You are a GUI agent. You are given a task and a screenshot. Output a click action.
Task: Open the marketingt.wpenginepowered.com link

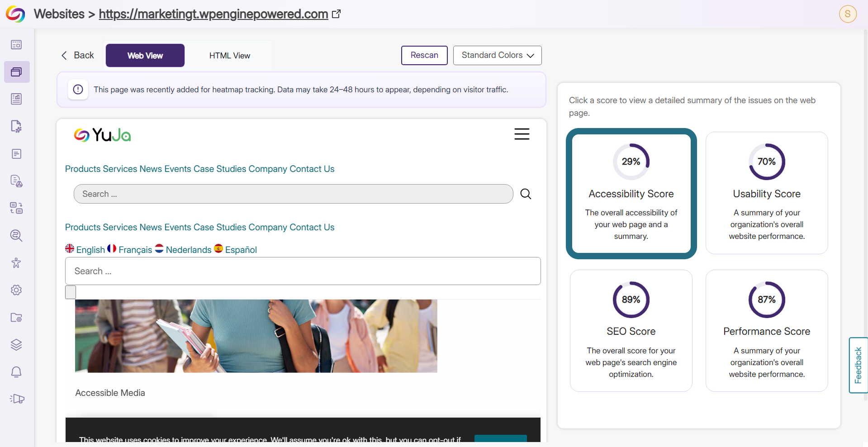(x=213, y=14)
